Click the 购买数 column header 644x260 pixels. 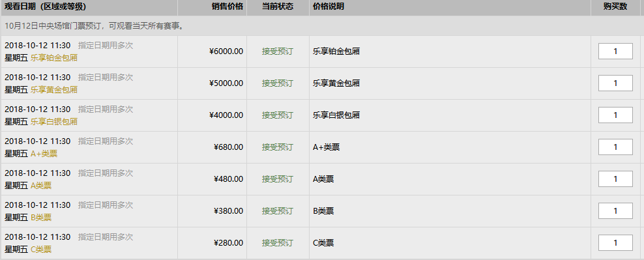pyautogui.click(x=615, y=7)
